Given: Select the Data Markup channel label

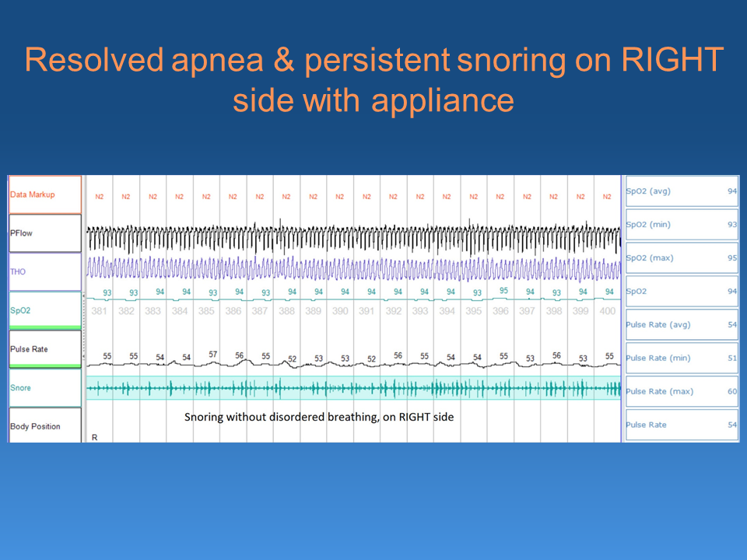Looking at the screenshot, I should (x=44, y=194).
